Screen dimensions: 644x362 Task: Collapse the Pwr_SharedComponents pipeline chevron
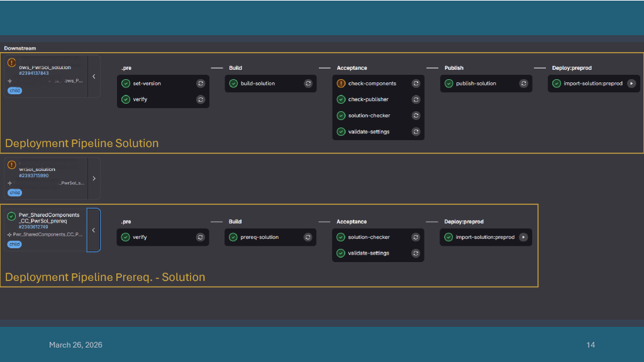point(94,230)
